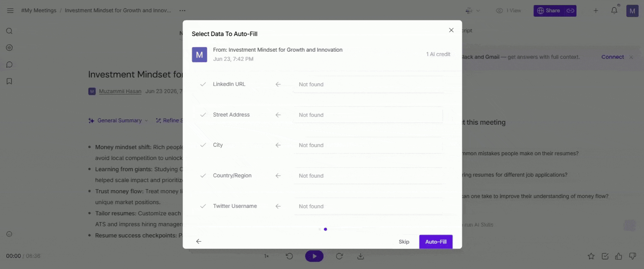Change the 1x playback speed
Image resolution: width=644 pixels, height=269 pixels.
pyautogui.click(x=267, y=256)
